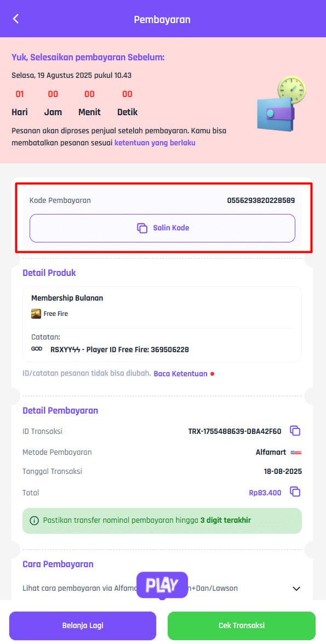This screenshot has width=326, height=644.
Task: Click the Membership Bulanan product title
Action: (67, 298)
